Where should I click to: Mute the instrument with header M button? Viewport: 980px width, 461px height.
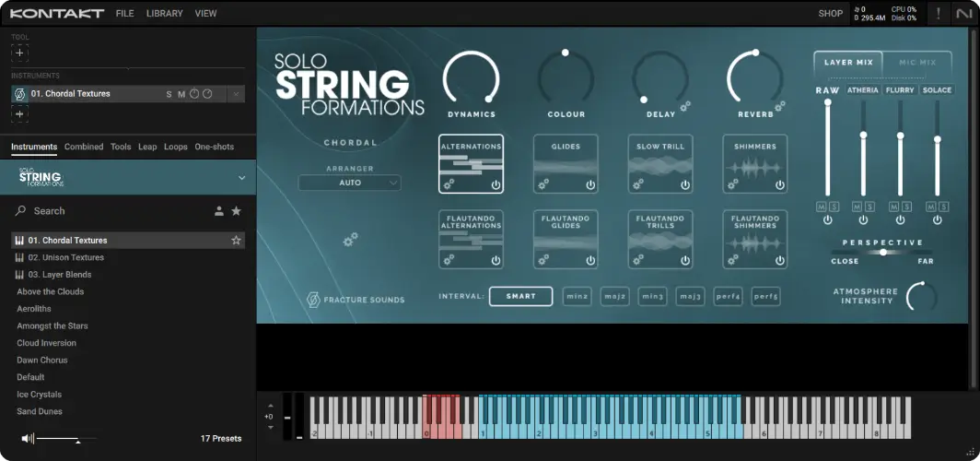click(x=181, y=94)
